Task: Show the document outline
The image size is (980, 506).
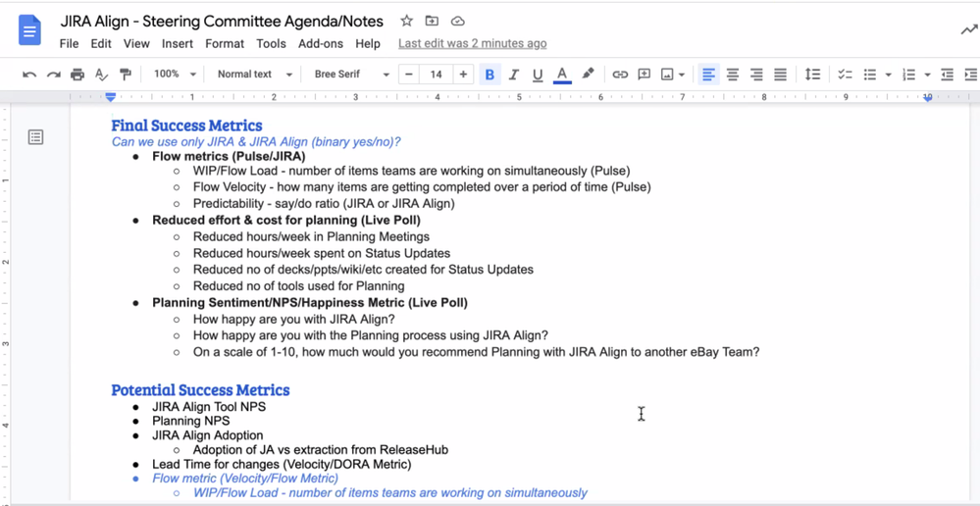Action: 35,137
